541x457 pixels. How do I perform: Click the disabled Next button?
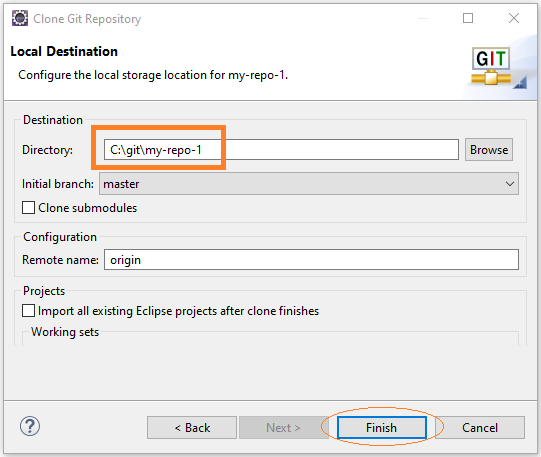point(283,428)
